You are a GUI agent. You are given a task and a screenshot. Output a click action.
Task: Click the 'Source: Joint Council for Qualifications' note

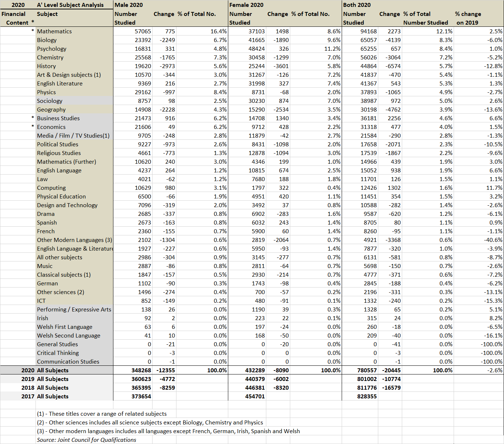87,440
